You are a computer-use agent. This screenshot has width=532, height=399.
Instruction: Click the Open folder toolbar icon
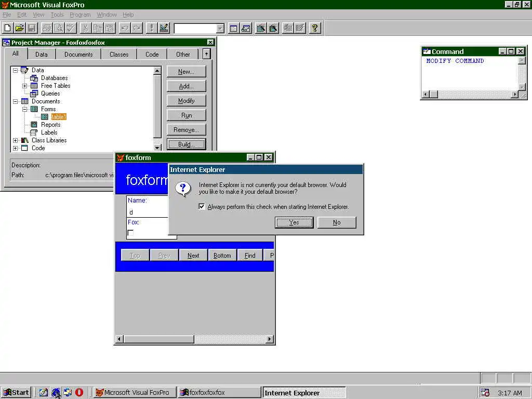point(20,28)
